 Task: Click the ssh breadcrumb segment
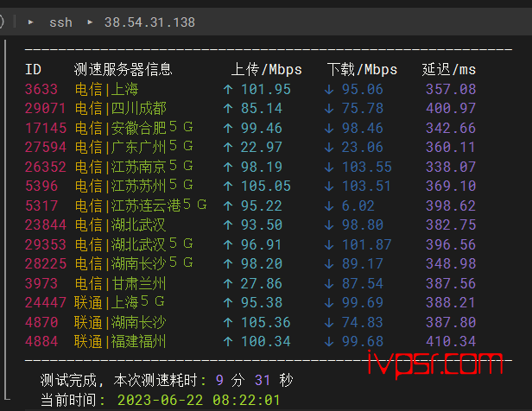tap(60, 22)
